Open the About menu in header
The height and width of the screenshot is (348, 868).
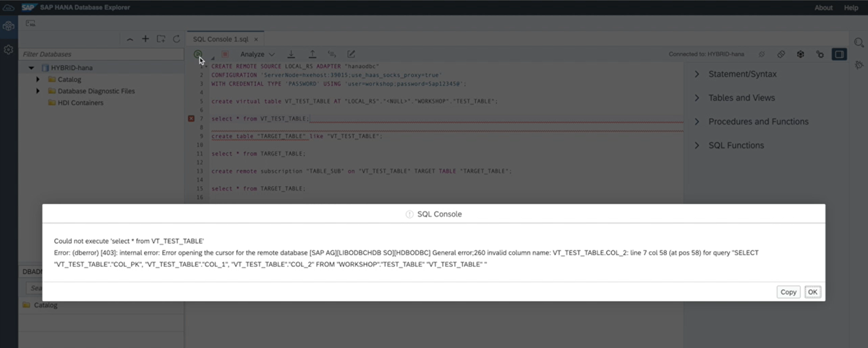pos(823,7)
